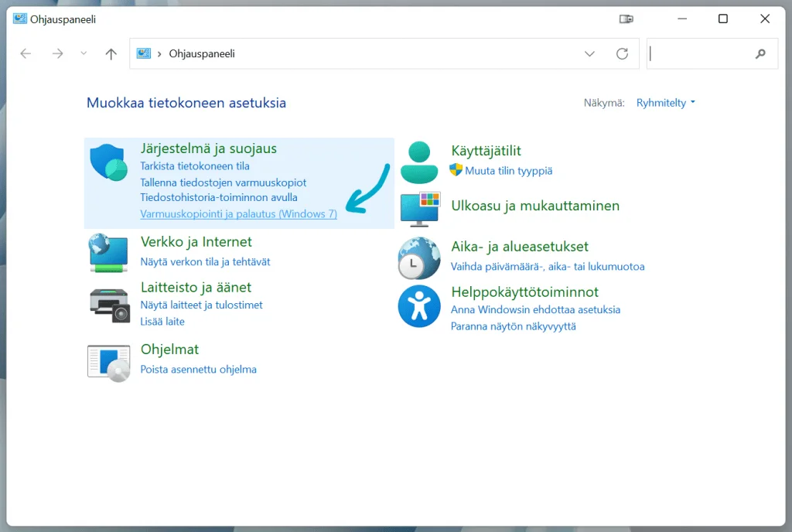Click the Käyttäjätilit person icon
Screen dimensions: 792x532
coord(419,162)
